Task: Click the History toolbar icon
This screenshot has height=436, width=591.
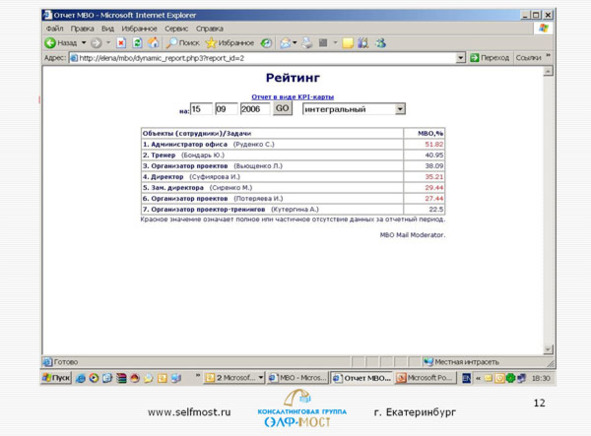Action: point(266,43)
